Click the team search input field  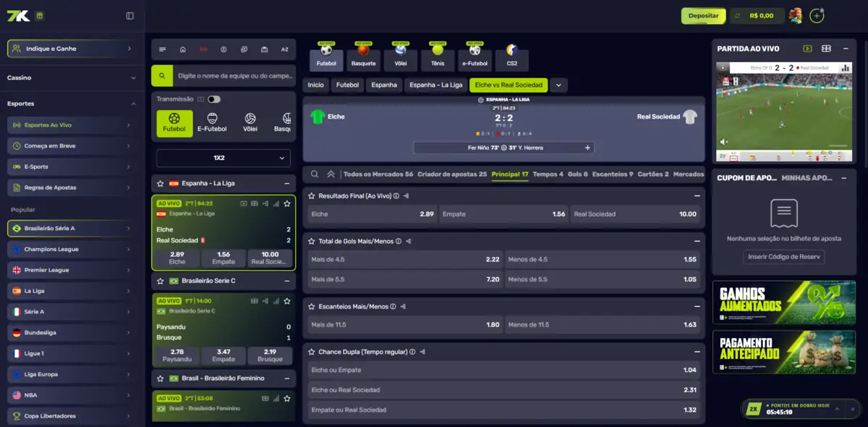pyautogui.click(x=234, y=75)
